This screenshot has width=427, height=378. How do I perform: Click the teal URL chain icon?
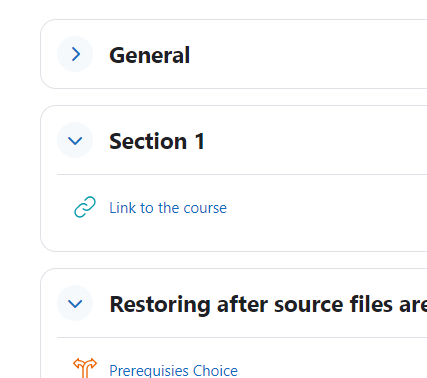pos(85,207)
